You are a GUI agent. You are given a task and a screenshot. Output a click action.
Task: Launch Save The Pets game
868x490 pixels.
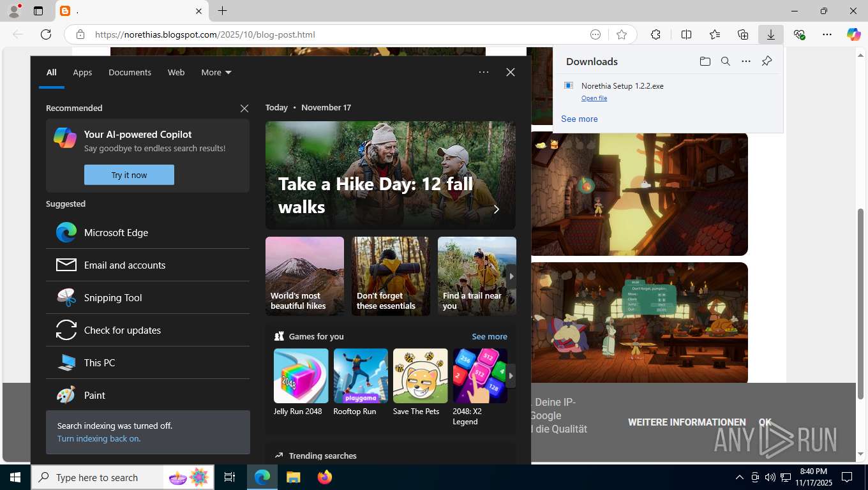pos(420,382)
